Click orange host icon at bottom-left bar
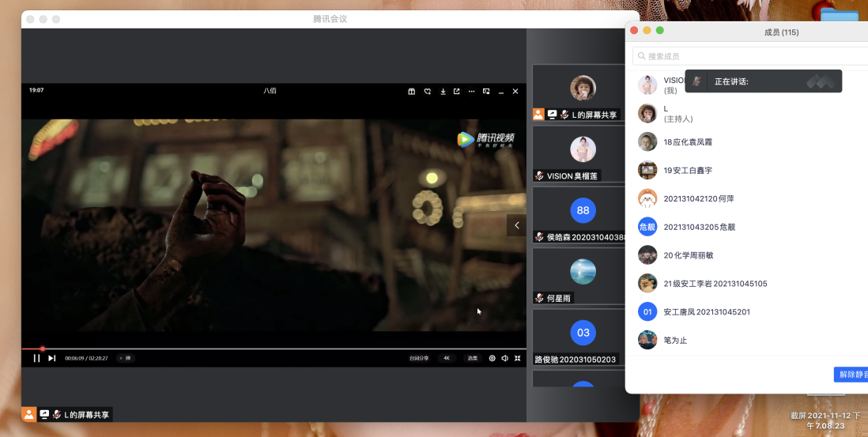The image size is (868, 437). click(x=28, y=414)
